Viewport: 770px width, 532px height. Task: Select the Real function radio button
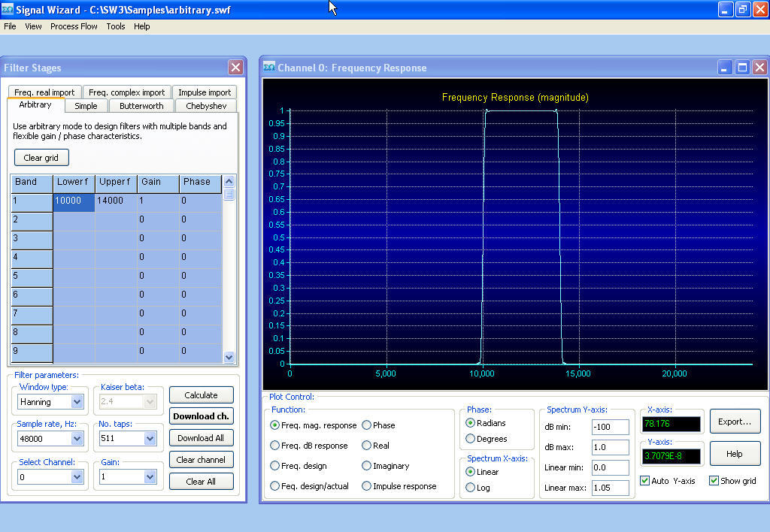pos(366,446)
